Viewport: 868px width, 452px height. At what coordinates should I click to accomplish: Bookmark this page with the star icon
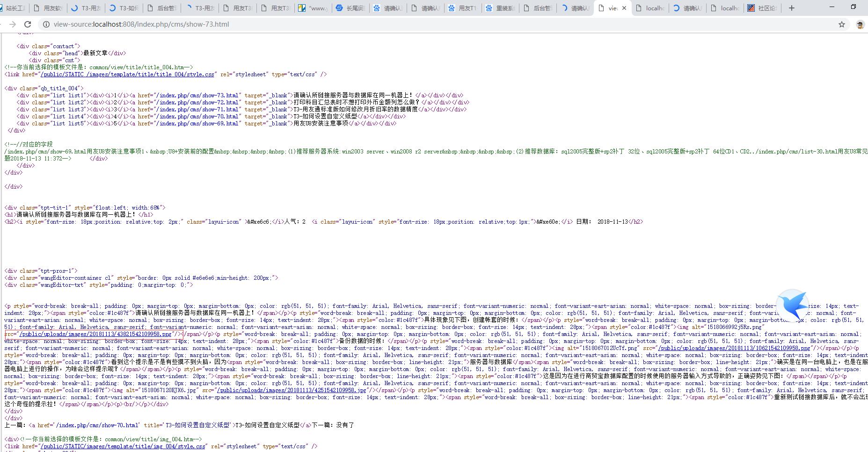pyautogui.click(x=842, y=24)
